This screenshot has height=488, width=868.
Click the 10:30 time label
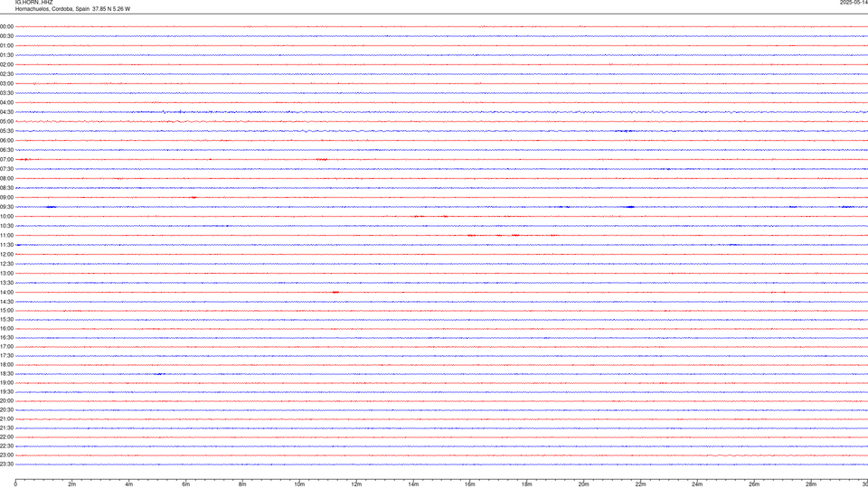pos(6,226)
